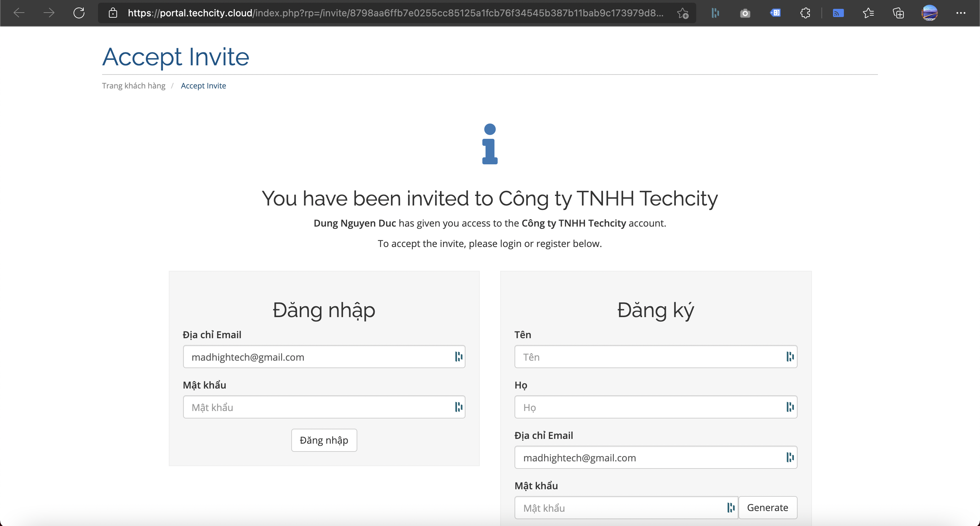Image resolution: width=980 pixels, height=526 pixels.
Task: Click the Accept Invite page heading
Action: [176, 57]
